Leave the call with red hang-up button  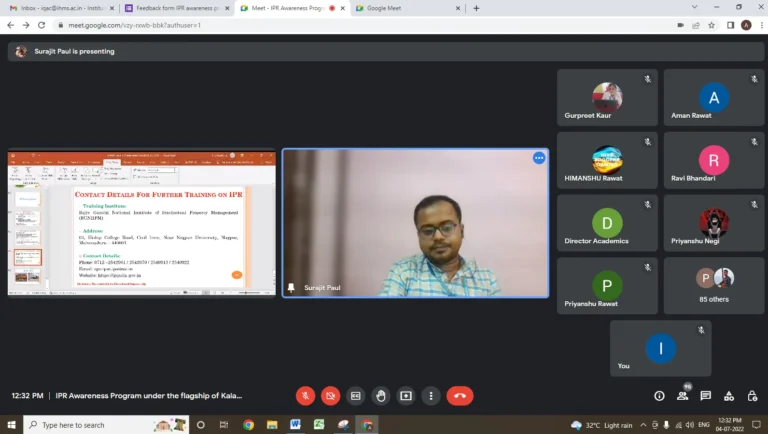(460, 396)
